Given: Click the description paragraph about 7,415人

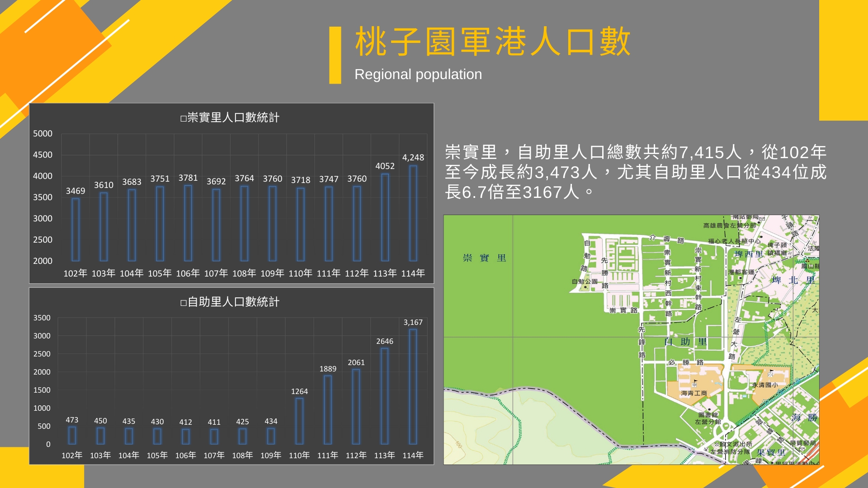Looking at the screenshot, I should coord(635,172).
